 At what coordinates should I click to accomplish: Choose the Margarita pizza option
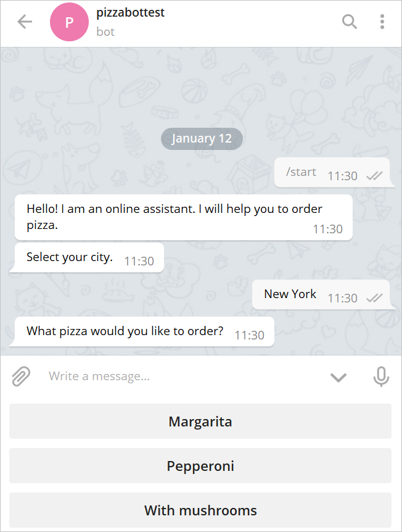[200, 422]
